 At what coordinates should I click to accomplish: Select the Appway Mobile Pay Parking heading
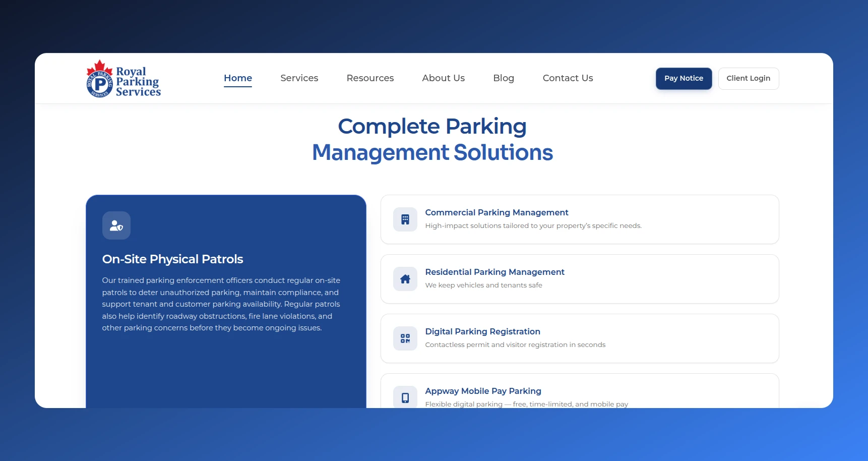pyautogui.click(x=483, y=391)
